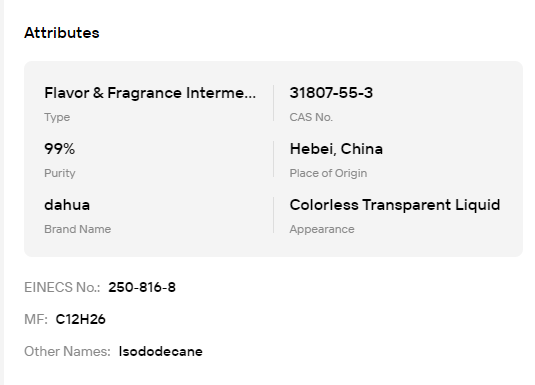Viewport: 535px width, 385px height.
Task: Click the Appearance label
Action: pyautogui.click(x=322, y=229)
